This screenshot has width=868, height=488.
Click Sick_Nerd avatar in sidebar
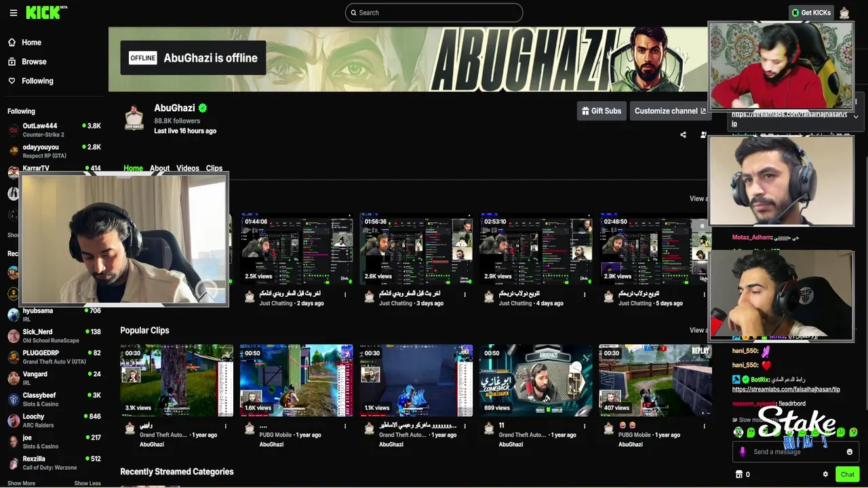(x=14, y=336)
